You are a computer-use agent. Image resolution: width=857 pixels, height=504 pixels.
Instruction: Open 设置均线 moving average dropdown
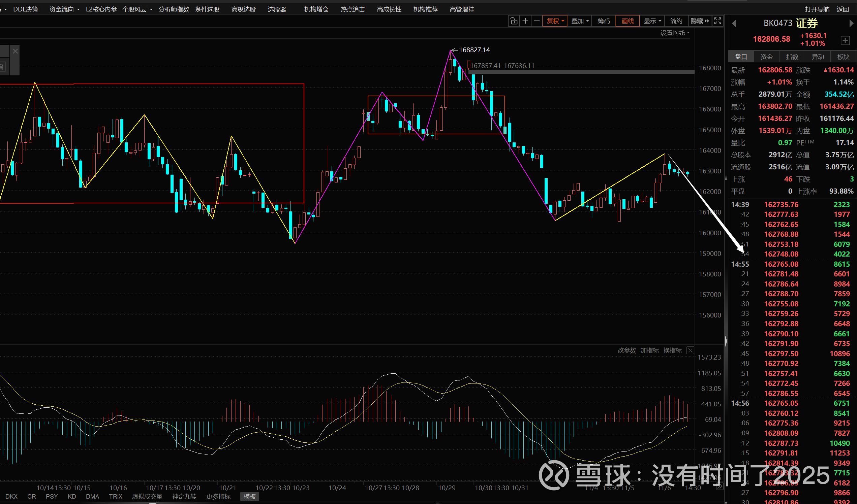(675, 33)
